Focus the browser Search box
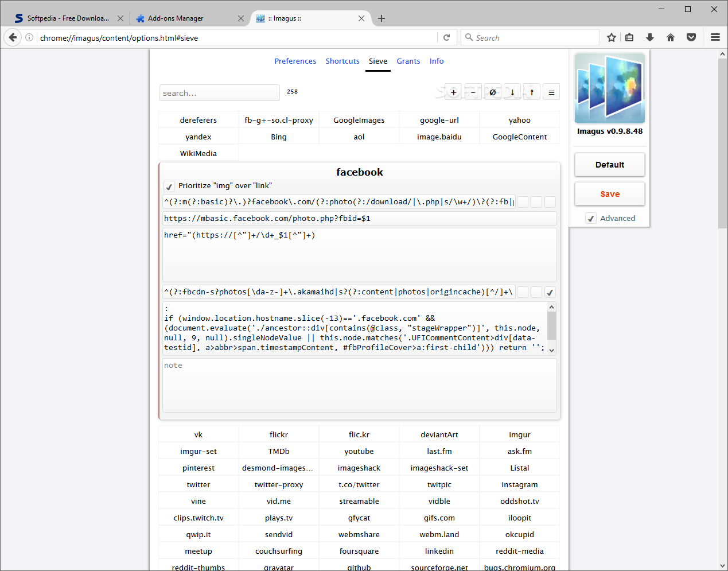The image size is (728, 571). pos(531,37)
